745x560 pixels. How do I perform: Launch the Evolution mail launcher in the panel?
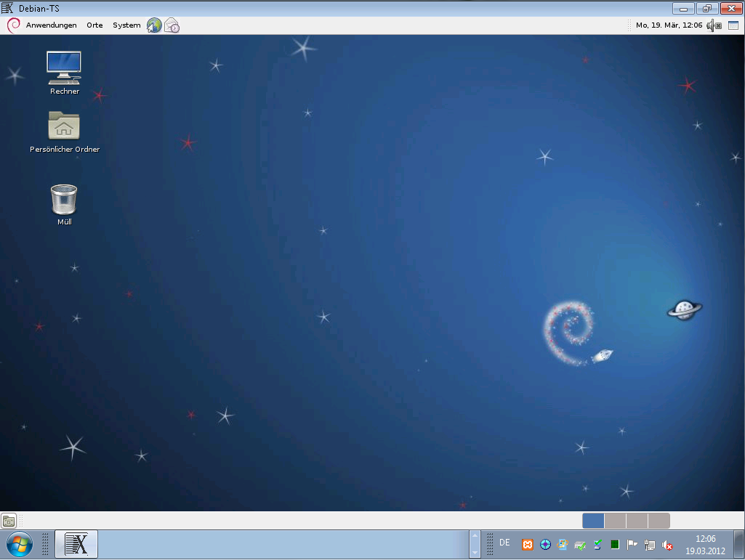tap(172, 25)
